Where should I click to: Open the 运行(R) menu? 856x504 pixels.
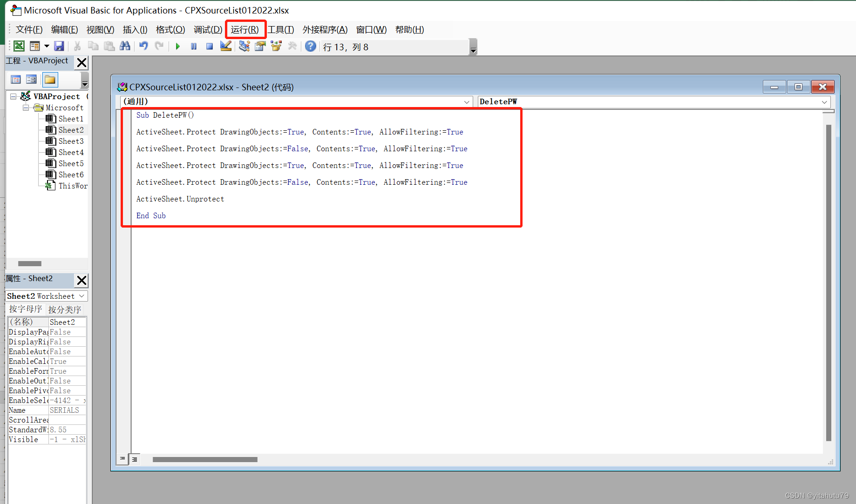[x=245, y=30]
